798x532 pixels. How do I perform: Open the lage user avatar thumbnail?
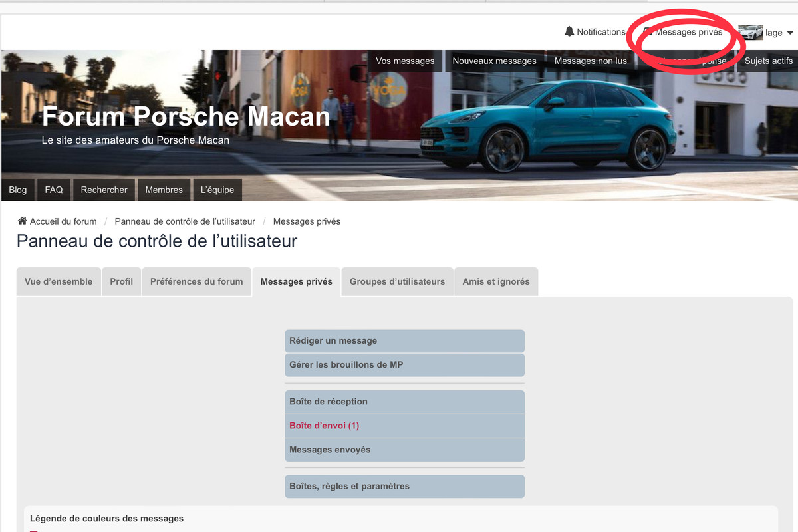pyautogui.click(x=750, y=33)
